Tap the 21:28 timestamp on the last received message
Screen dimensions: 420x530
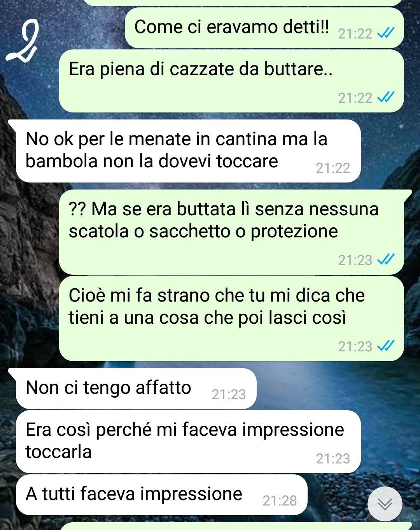point(280,500)
